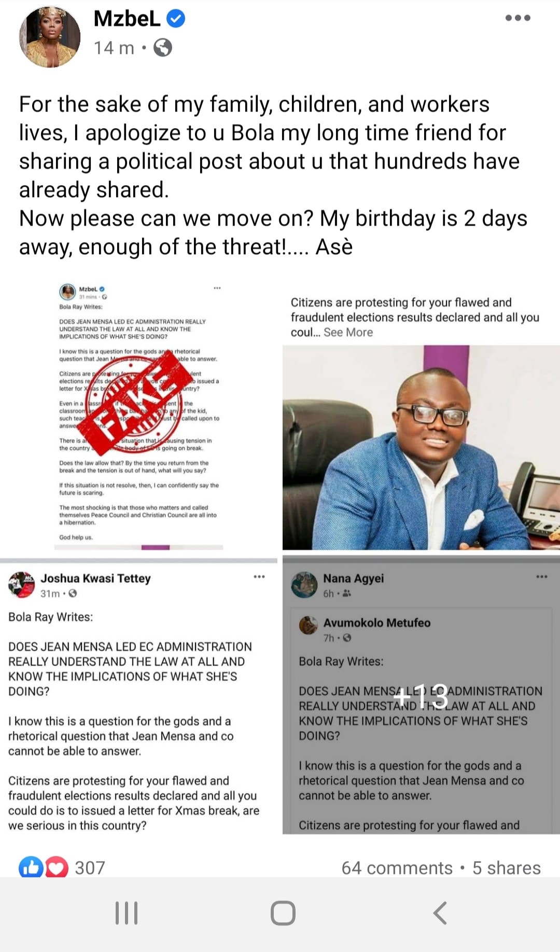Tap the public globe privacy icon

click(x=163, y=48)
